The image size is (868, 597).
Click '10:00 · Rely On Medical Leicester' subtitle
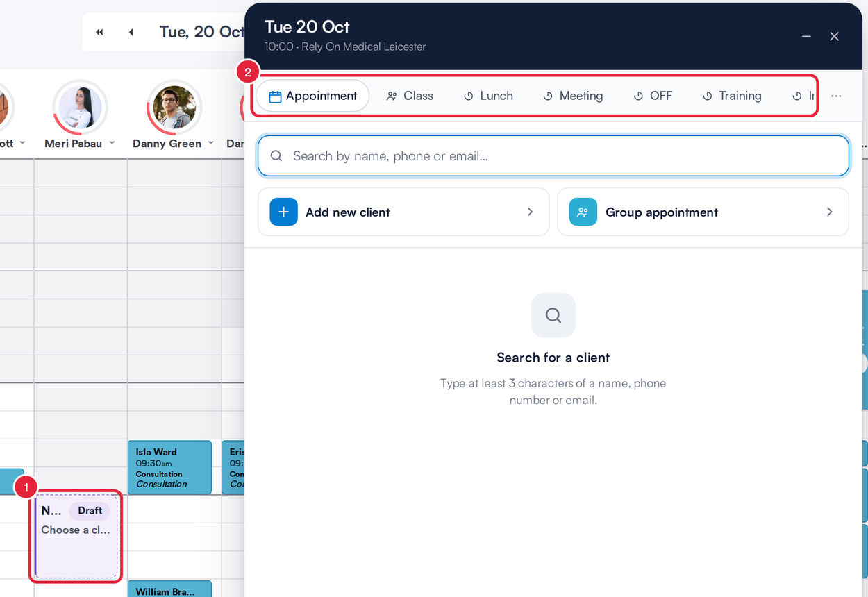pyautogui.click(x=345, y=47)
